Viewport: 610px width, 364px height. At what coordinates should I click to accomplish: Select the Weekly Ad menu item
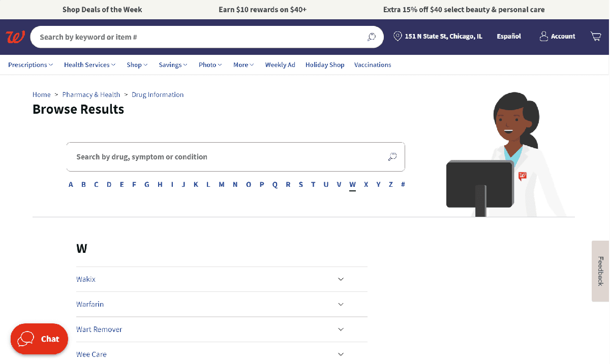[280, 65]
